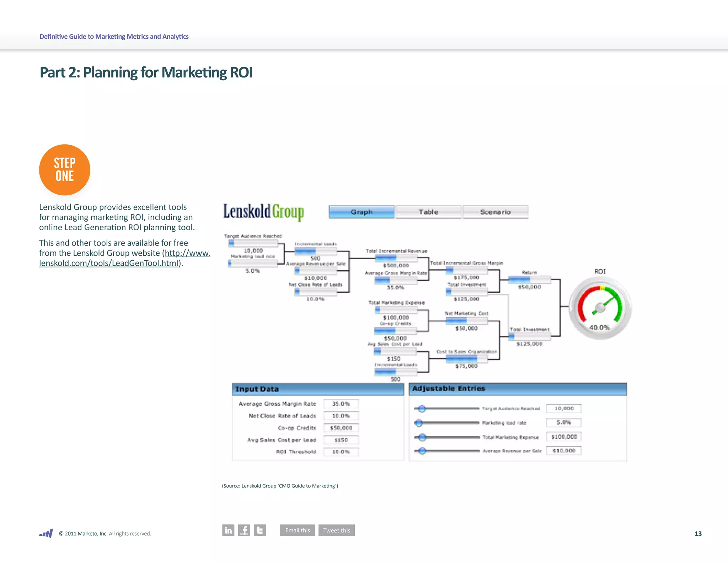Image resolution: width=728 pixels, height=562 pixels.
Task: Click the Average Revenue per Sale slider handle
Action: point(422,451)
